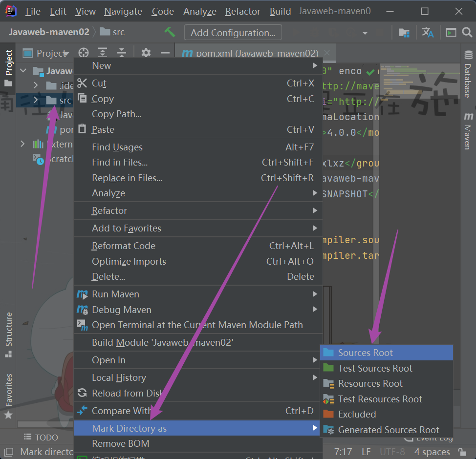This screenshot has height=459, width=476.
Task: Open Search Everywhere magnifier icon
Action: coord(467,32)
